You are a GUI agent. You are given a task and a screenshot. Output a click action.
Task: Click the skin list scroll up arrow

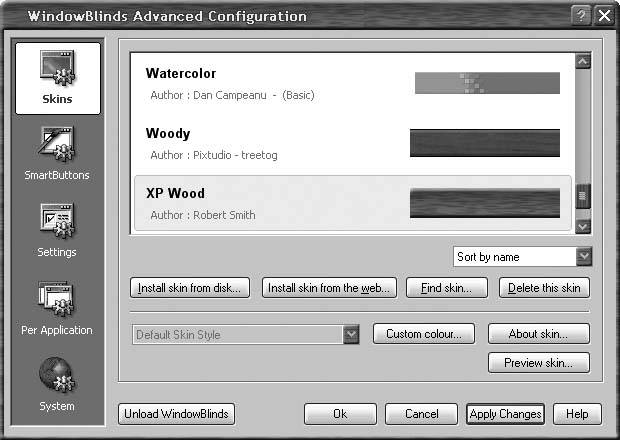pyautogui.click(x=583, y=61)
